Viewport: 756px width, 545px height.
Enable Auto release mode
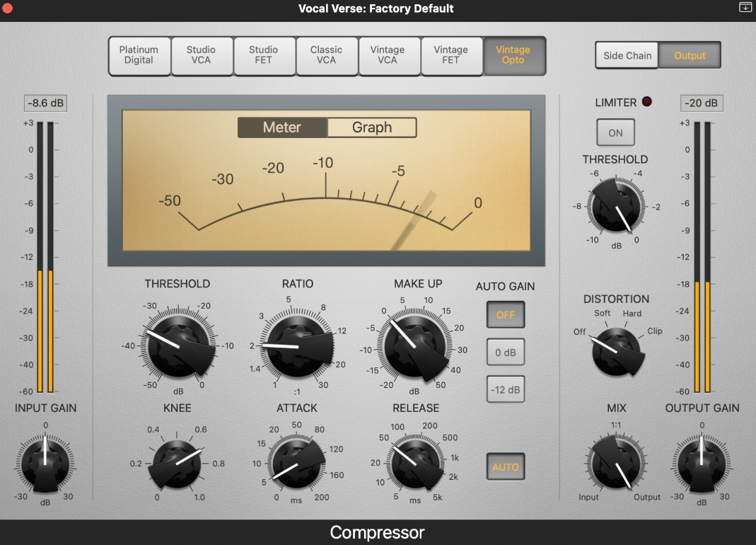click(505, 466)
